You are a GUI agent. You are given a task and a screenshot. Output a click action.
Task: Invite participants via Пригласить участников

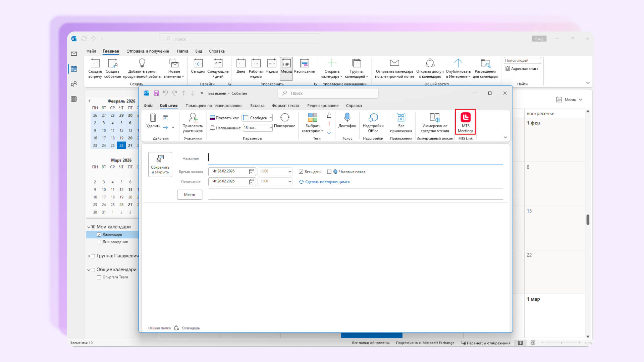pyautogui.click(x=193, y=123)
